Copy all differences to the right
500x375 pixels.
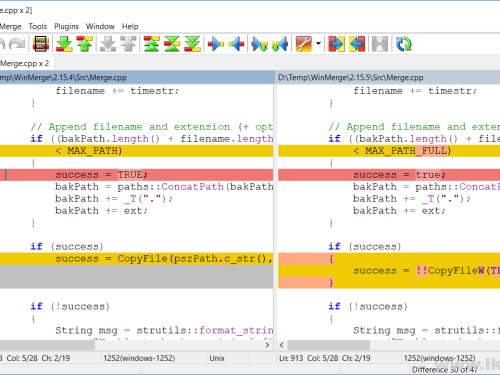[x=336, y=44]
